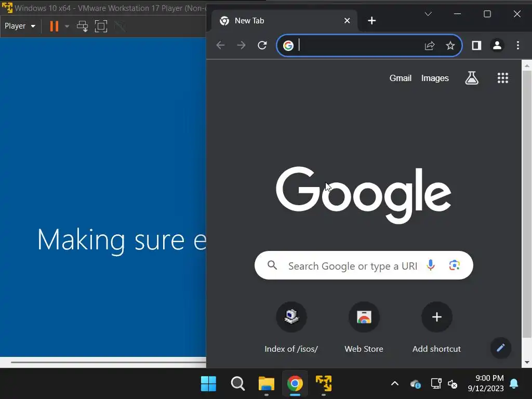Search by image with Google Lens
This screenshot has height=399, width=532.
[x=455, y=265]
